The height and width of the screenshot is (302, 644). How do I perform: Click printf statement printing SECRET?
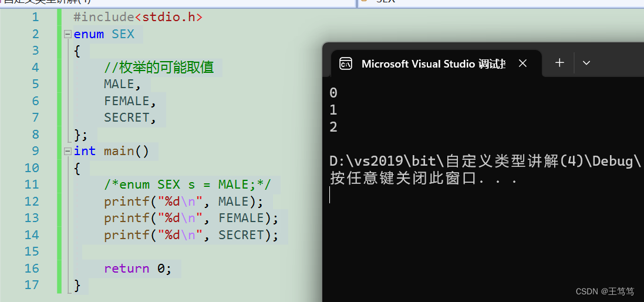click(x=191, y=236)
